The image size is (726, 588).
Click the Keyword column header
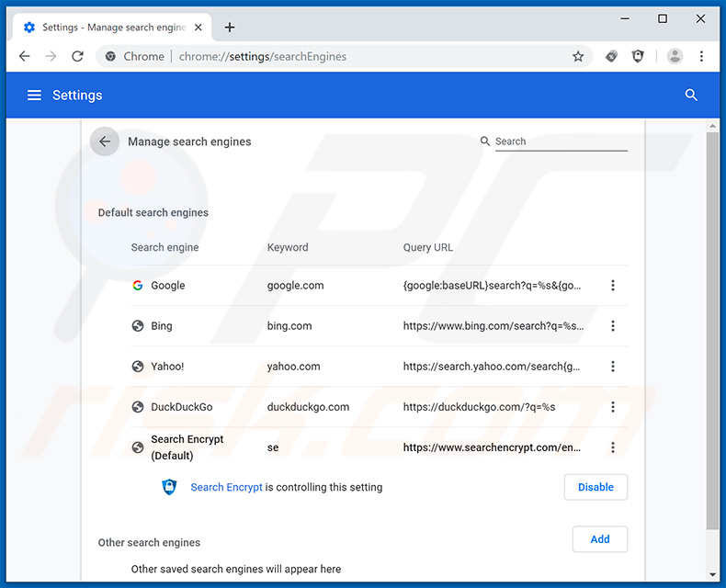(288, 247)
